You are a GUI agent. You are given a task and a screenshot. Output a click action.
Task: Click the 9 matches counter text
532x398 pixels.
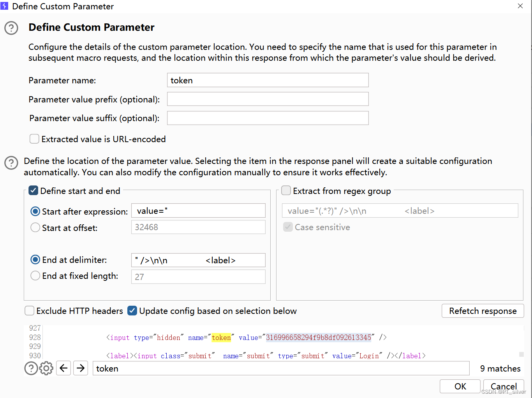pos(500,368)
